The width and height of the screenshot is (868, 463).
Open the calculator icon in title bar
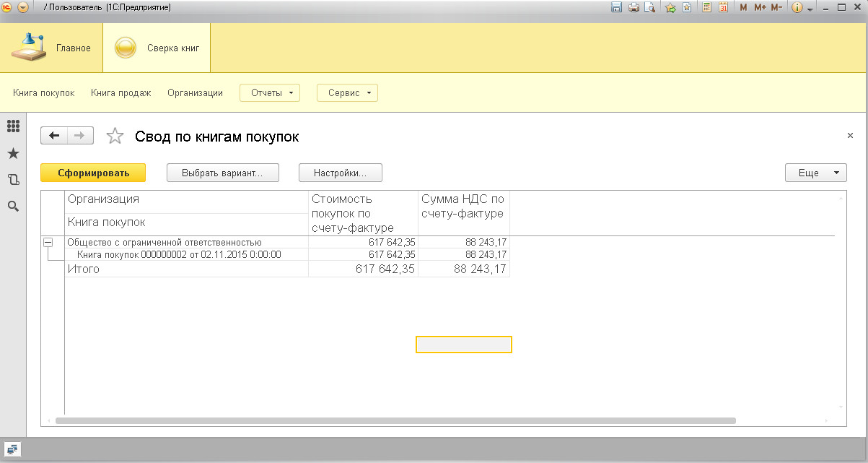[707, 7]
